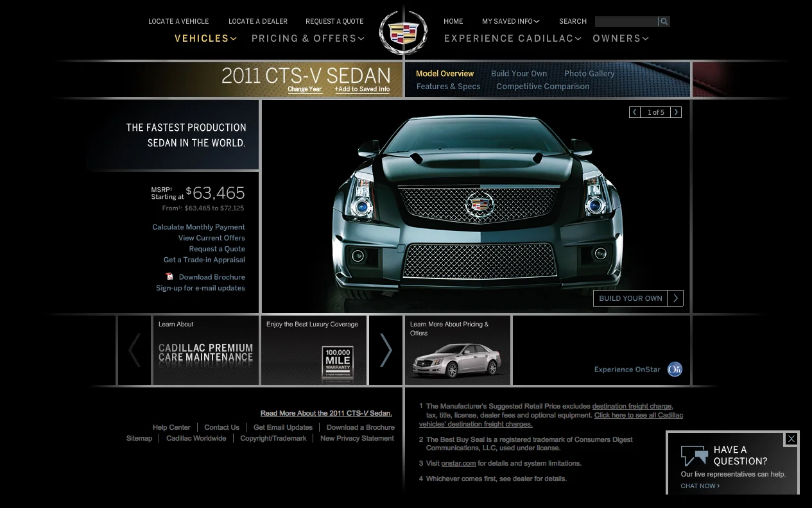Screen dimensions: 812x508
Task: Click View Current Offers link
Action: coord(212,238)
